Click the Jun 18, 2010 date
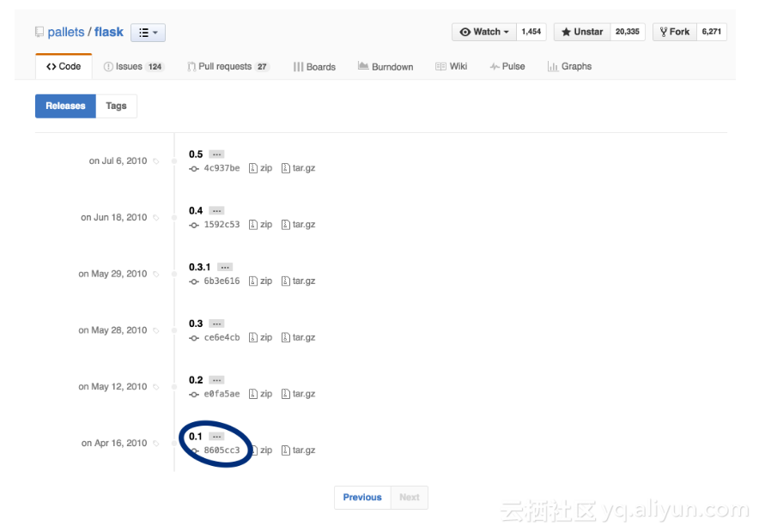 tap(113, 218)
